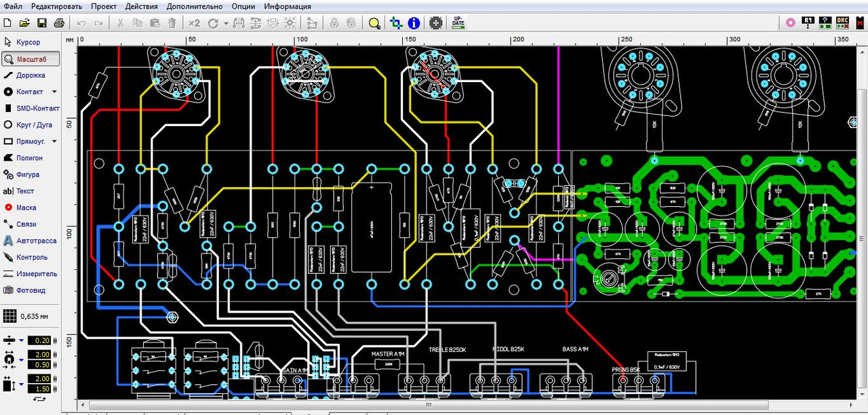Select the Измеритель measure tool

(x=30, y=274)
